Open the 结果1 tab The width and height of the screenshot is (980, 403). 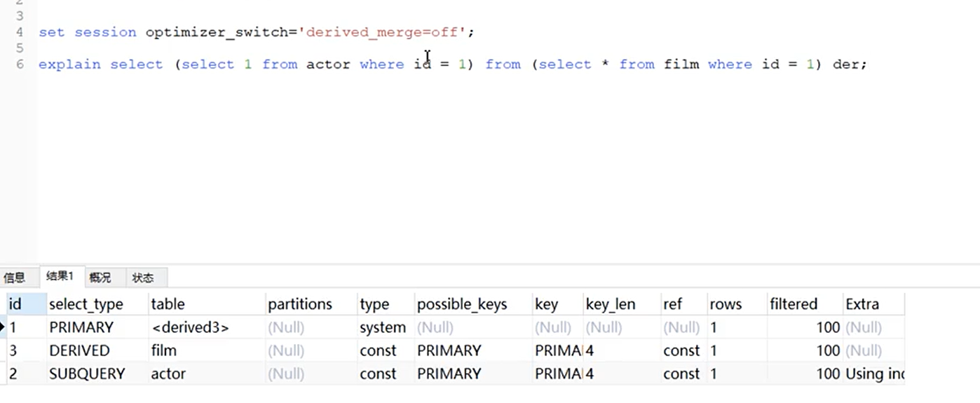(60, 276)
